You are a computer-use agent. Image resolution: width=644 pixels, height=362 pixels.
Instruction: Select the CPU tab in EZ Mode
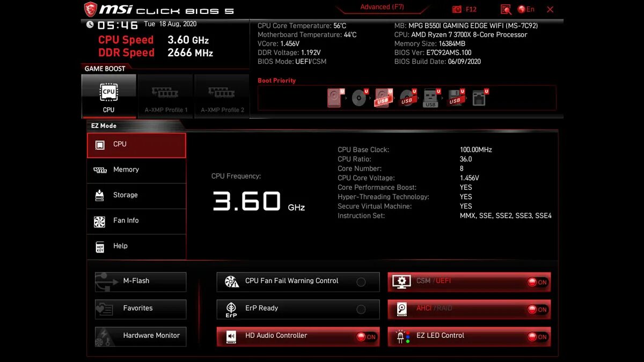click(136, 145)
